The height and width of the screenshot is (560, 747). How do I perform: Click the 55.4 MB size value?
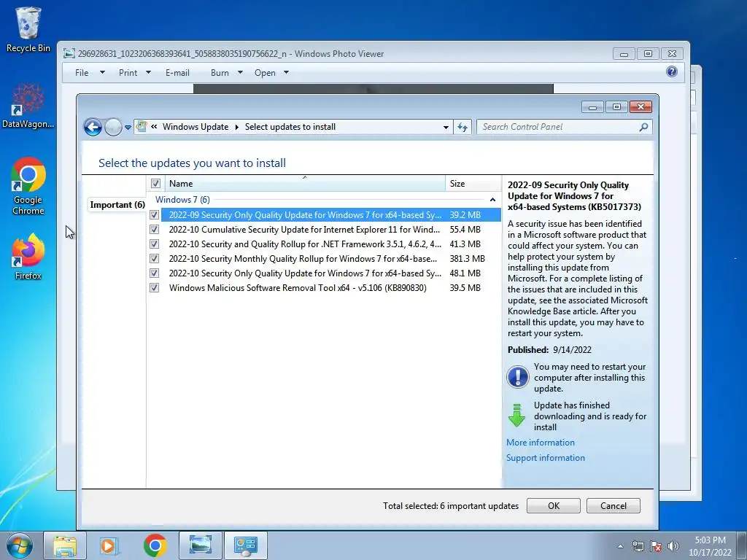pyautogui.click(x=465, y=230)
